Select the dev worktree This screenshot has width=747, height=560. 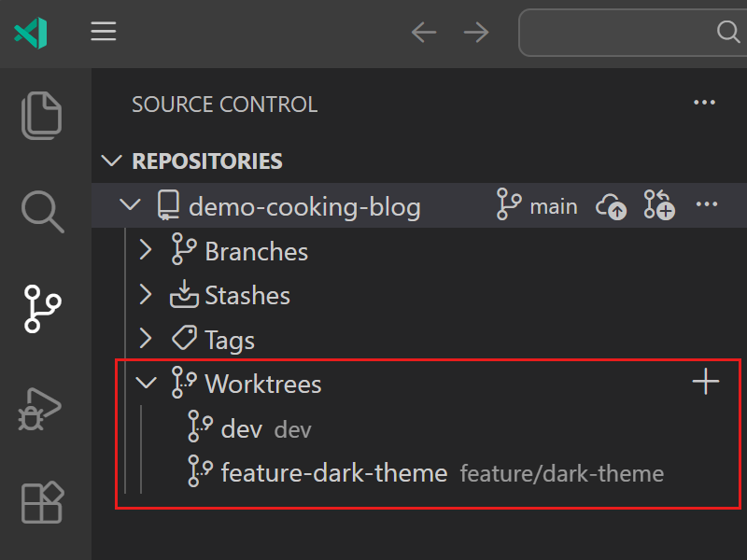(240, 428)
